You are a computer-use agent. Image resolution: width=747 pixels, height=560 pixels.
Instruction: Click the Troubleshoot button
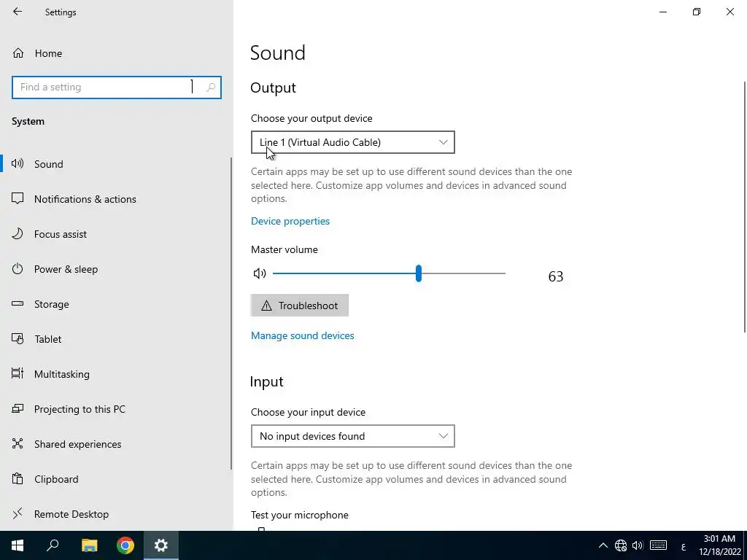[x=300, y=306]
